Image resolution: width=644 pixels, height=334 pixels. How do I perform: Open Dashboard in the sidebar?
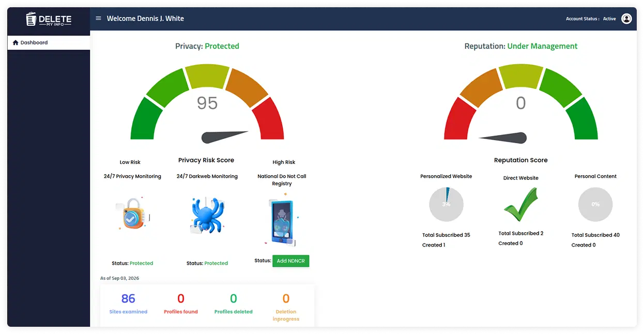tap(49, 42)
